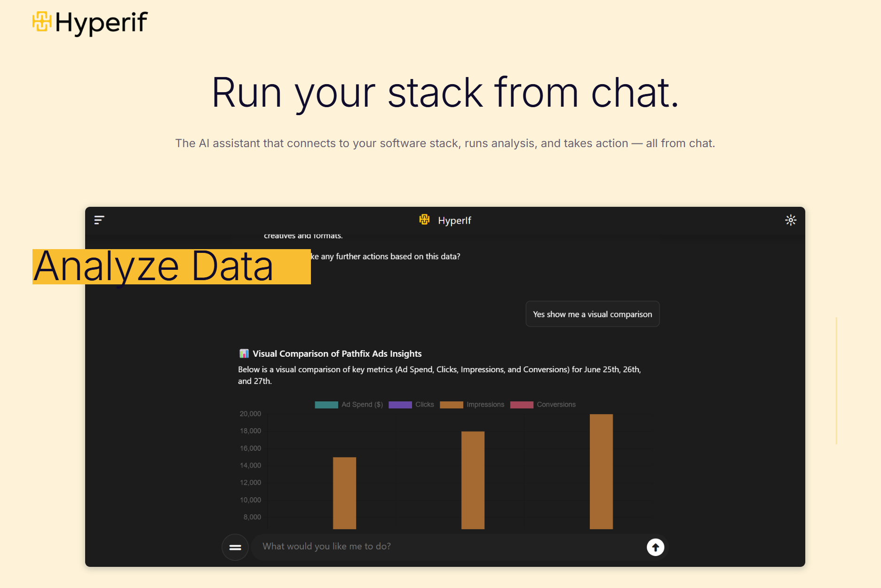The image size is (881, 588).
Task: Click the orange Impressions legend swatch
Action: coord(452,405)
